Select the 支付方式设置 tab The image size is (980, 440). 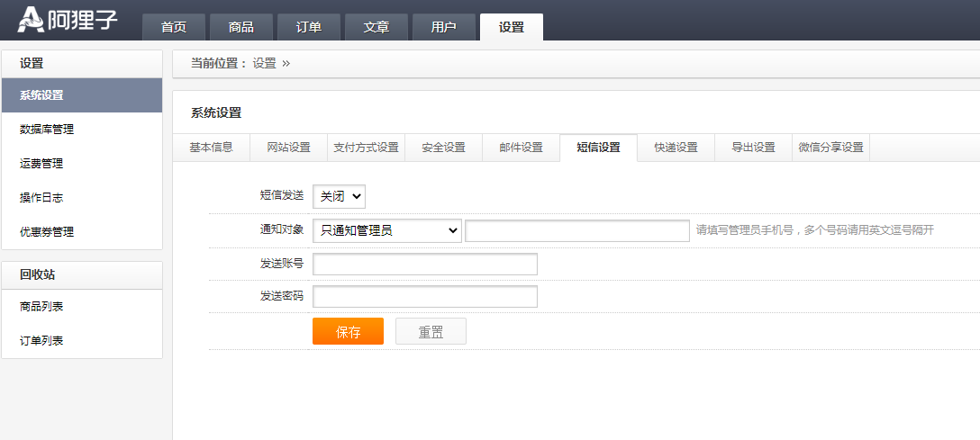point(366,148)
